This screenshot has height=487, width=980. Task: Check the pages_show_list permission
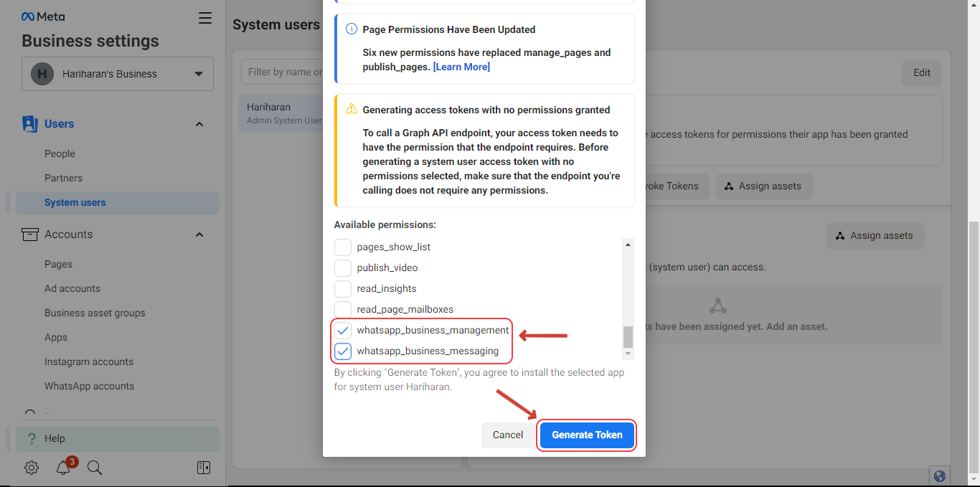point(343,247)
